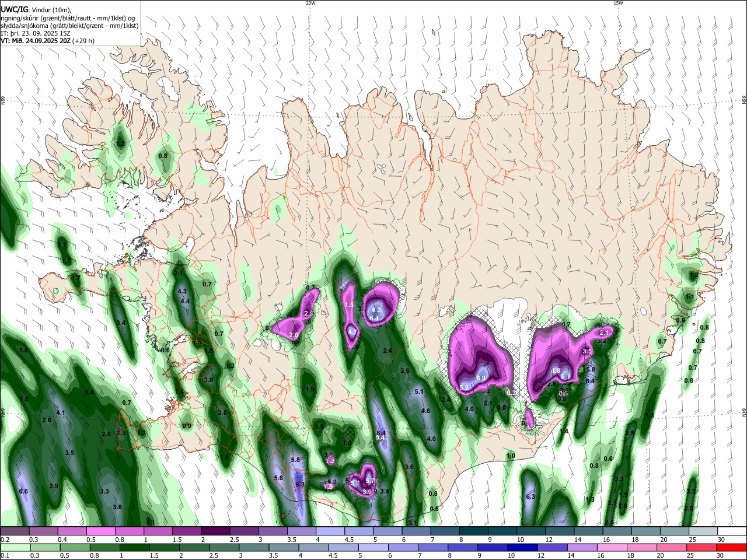Click the 5.9 value in the pink area
The image size is (747, 560).
pos(465,387)
